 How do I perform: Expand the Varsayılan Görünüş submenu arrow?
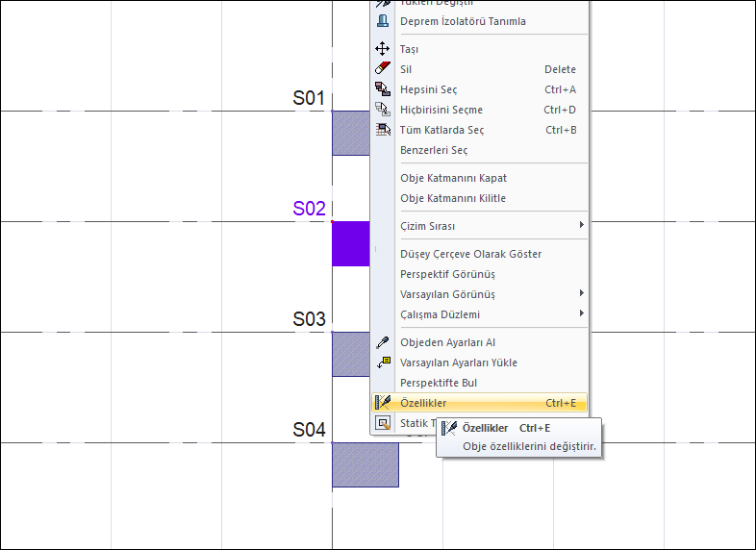tap(582, 293)
